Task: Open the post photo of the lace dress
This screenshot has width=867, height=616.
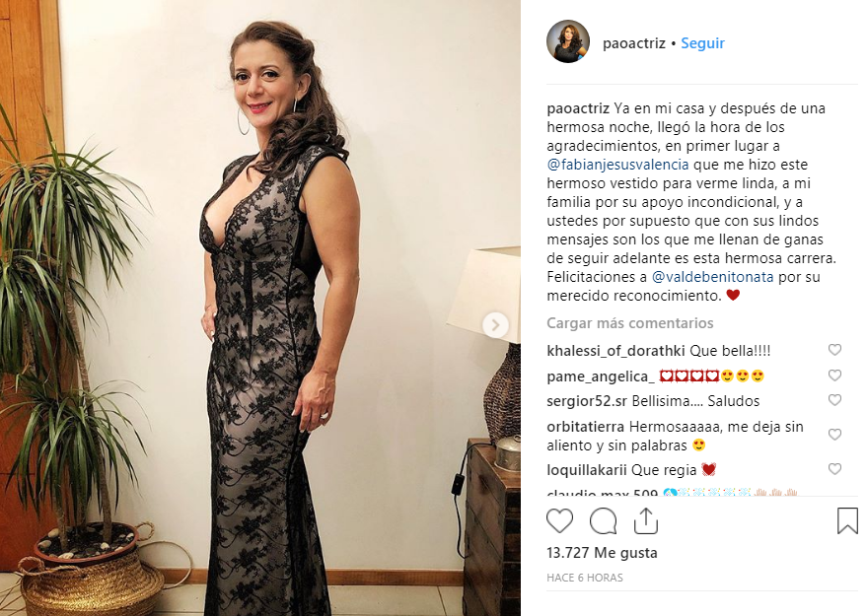Action: point(259,308)
